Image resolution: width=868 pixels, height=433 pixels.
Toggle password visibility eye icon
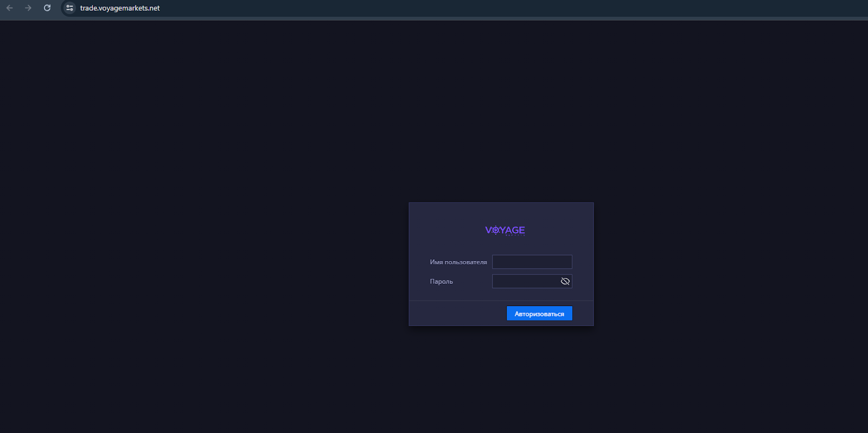[x=565, y=281]
